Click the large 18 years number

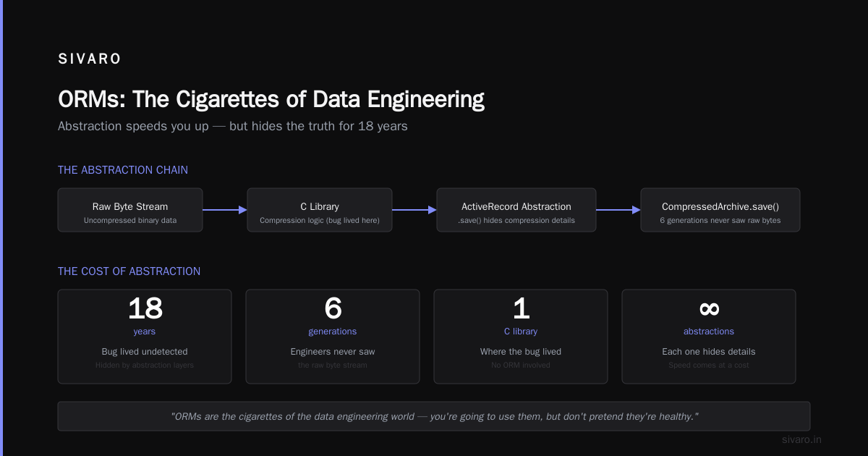(x=145, y=309)
